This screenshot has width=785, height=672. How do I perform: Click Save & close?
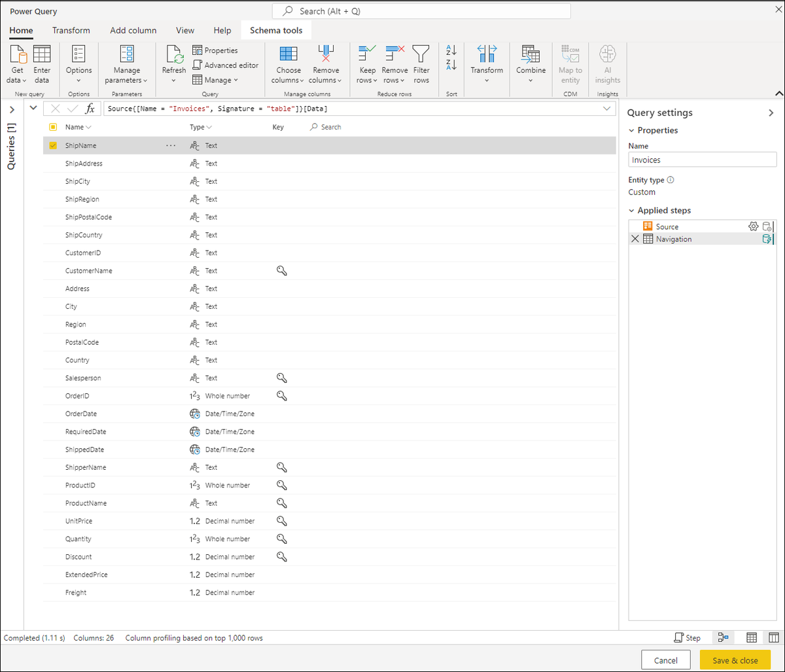(735, 660)
